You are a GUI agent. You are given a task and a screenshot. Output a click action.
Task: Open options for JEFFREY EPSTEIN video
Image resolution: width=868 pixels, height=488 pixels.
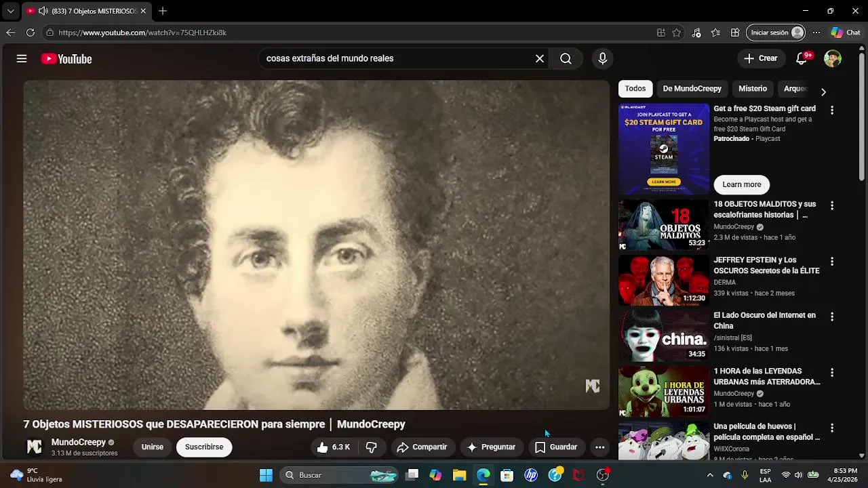pyautogui.click(x=832, y=262)
